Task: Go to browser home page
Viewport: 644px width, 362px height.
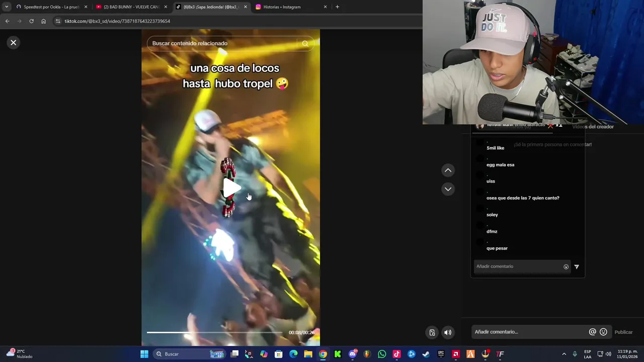Action: pyautogui.click(x=43, y=21)
